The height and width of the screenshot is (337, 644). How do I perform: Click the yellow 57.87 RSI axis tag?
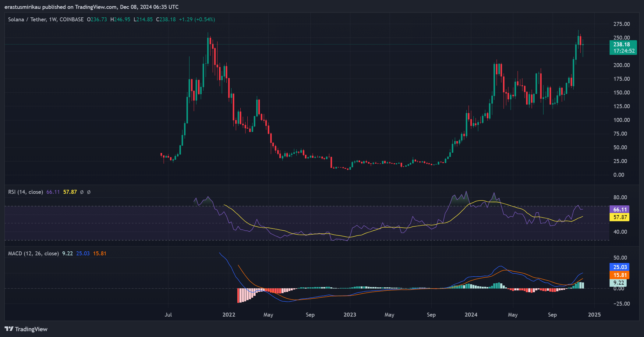pyautogui.click(x=620, y=217)
